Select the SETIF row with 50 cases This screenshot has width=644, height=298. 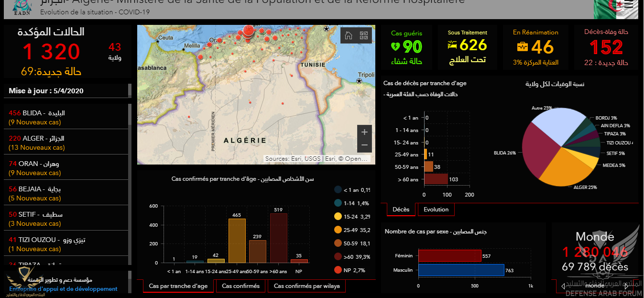(x=66, y=219)
